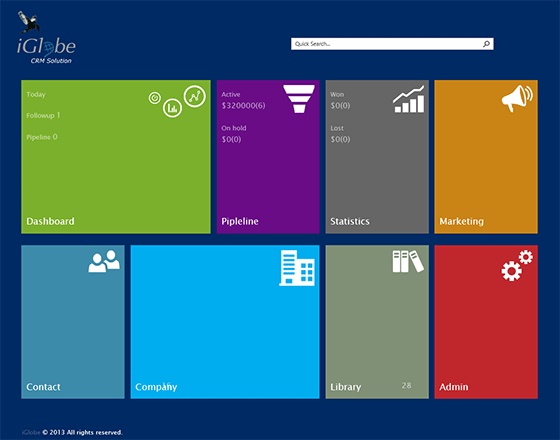This screenshot has height=440, width=560.
Task: Click the gears icon on Admin tile
Action: point(517,265)
